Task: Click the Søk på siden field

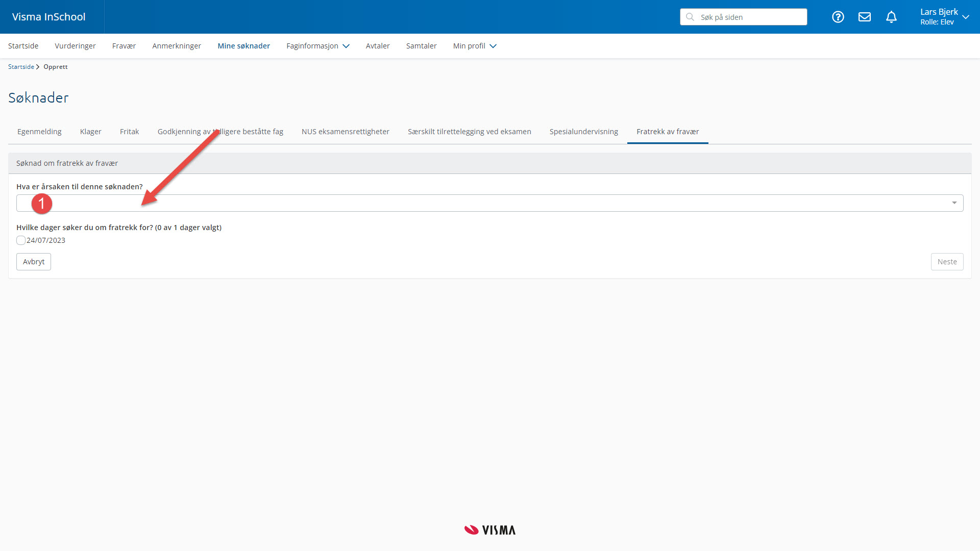Action: [x=750, y=17]
